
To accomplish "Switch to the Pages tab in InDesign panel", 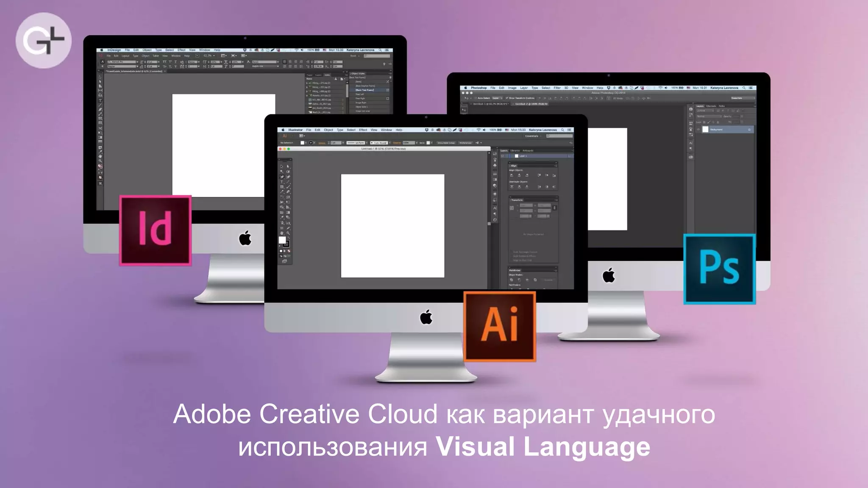I will click(309, 75).
